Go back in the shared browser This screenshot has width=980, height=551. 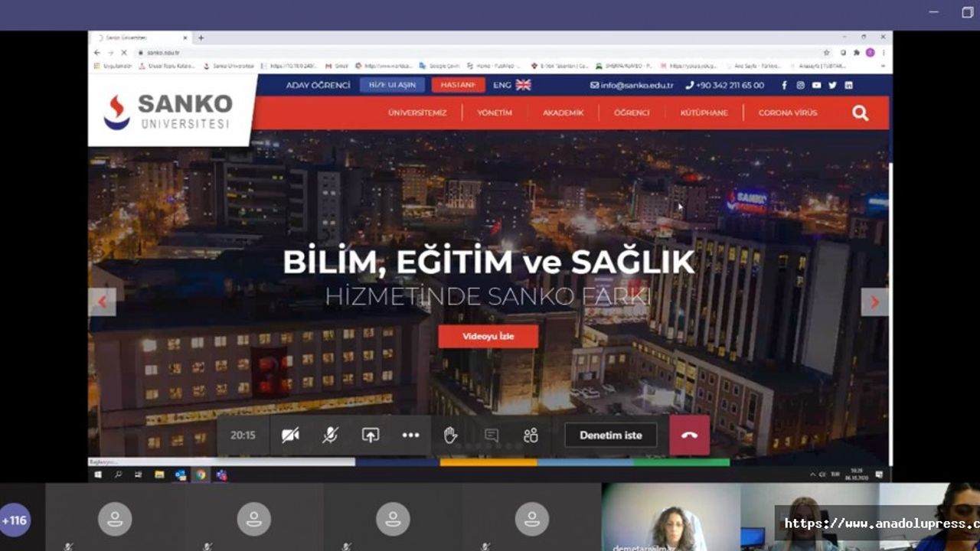[x=96, y=52]
